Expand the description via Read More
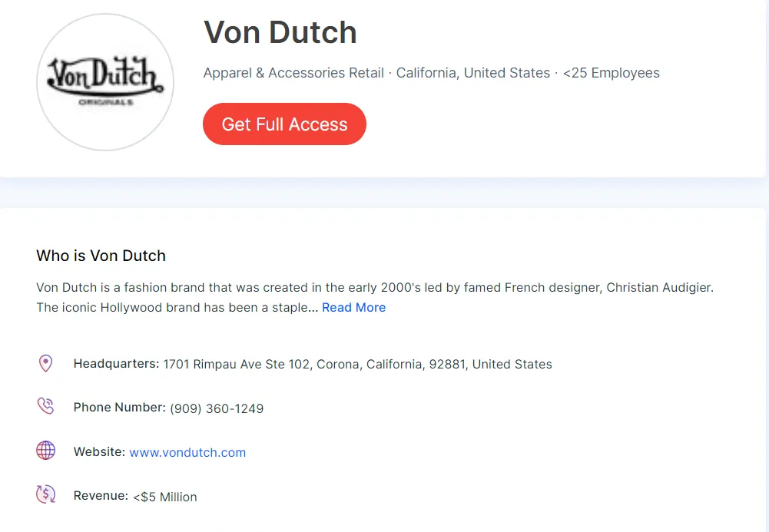This screenshot has height=532, width=769. pos(353,307)
